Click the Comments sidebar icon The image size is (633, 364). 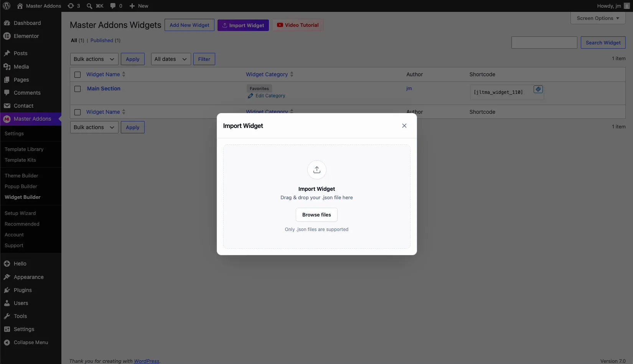[x=7, y=93]
